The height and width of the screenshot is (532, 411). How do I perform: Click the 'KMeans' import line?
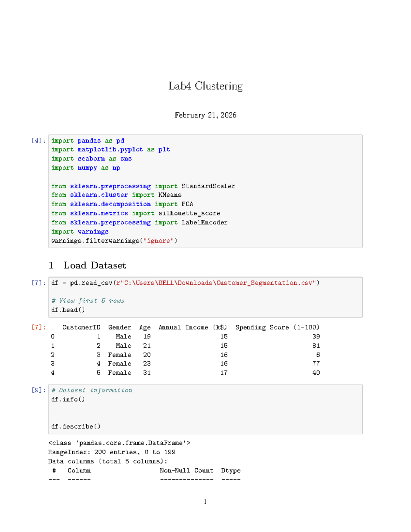point(116,195)
